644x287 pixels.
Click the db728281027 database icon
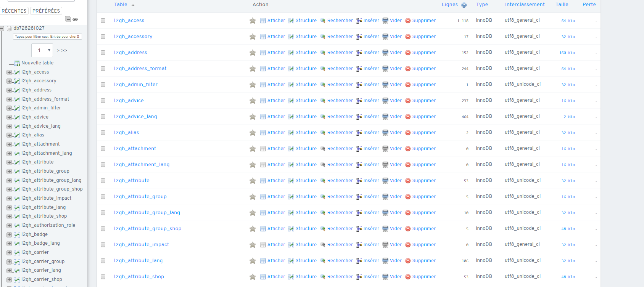(x=9, y=29)
